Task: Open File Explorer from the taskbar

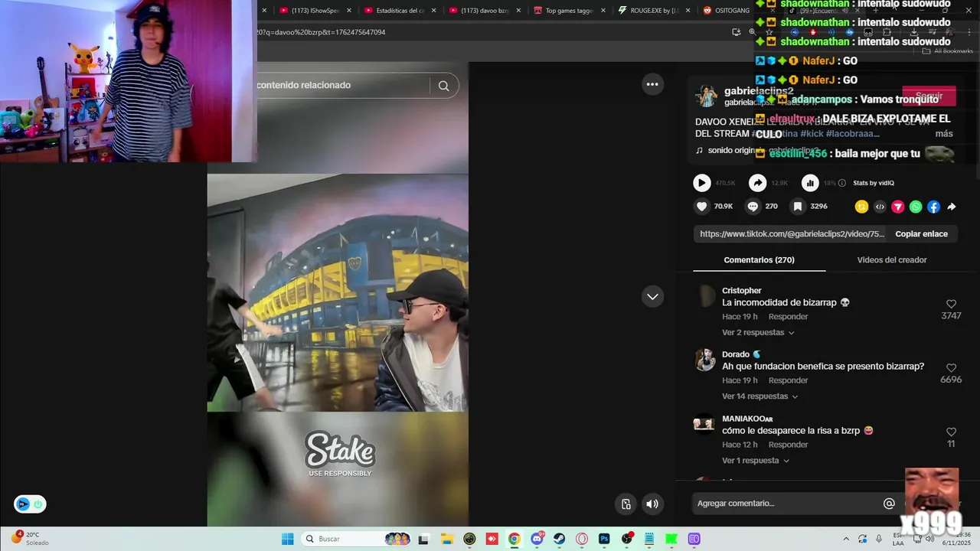Action: pyautogui.click(x=446, y=539)
